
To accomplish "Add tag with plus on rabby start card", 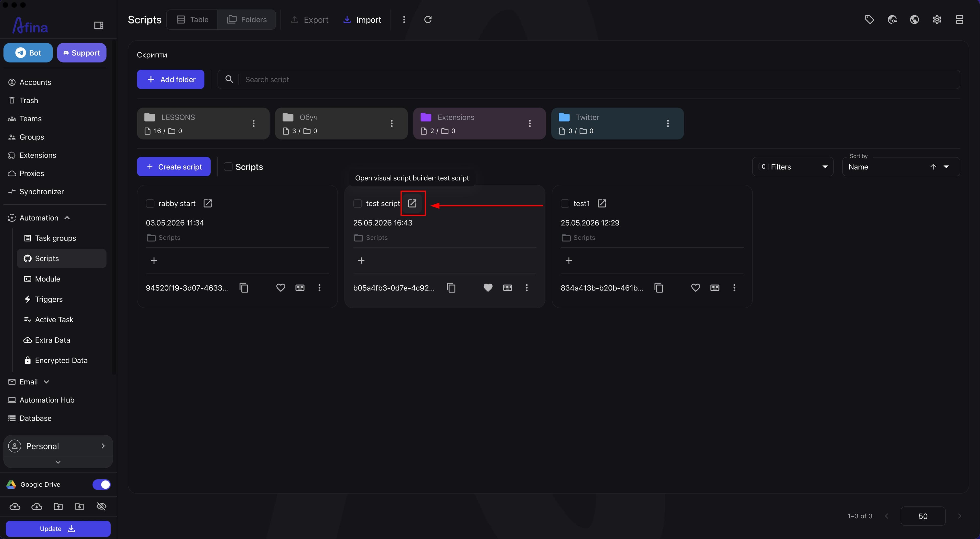I will point(154,260).
